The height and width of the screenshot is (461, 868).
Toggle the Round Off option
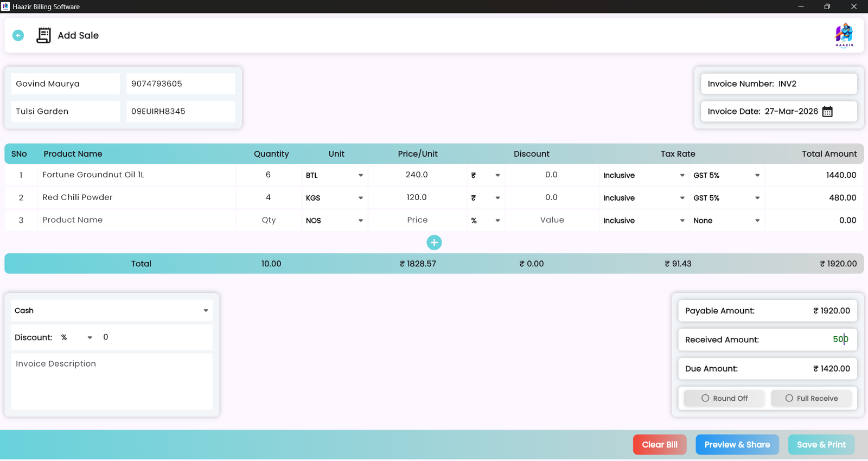(724, 398)
